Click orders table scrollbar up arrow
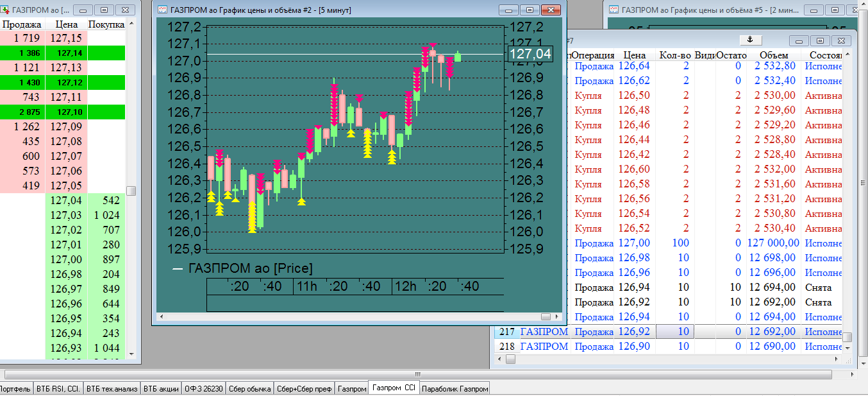 [847, 55]
